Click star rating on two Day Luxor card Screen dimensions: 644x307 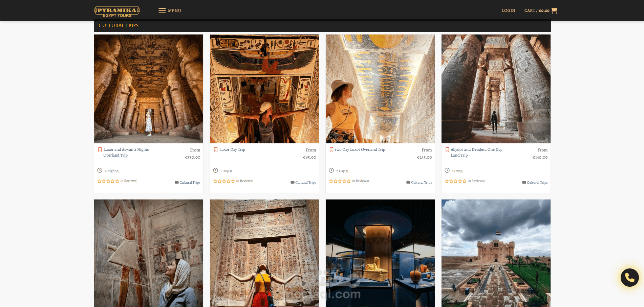[x=340, y=181]
